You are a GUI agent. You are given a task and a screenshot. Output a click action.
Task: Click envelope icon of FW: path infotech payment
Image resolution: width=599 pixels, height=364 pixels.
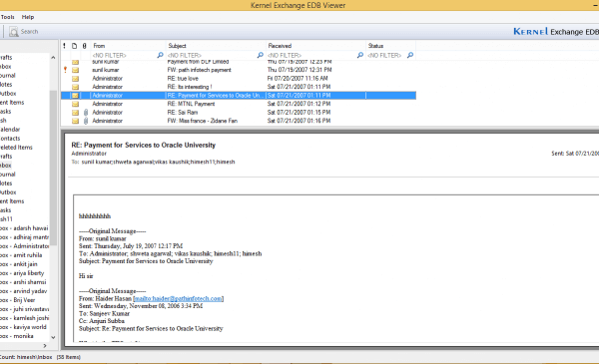[x=75, y=70]
